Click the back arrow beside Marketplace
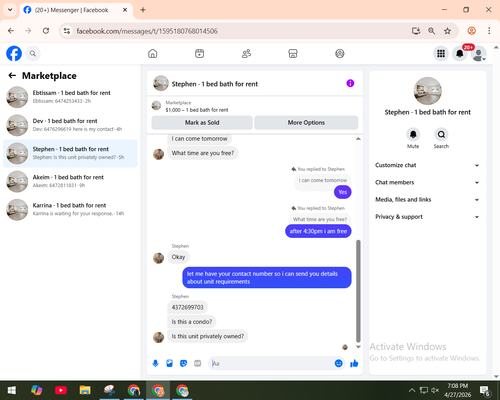Viewport: 500px width, 400px height. point(12,76)
